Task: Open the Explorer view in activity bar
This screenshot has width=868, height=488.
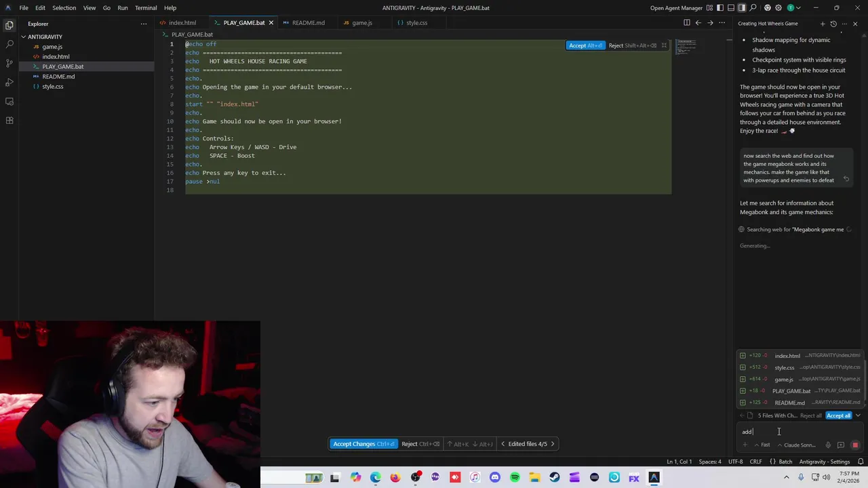Action: [9, 24]
